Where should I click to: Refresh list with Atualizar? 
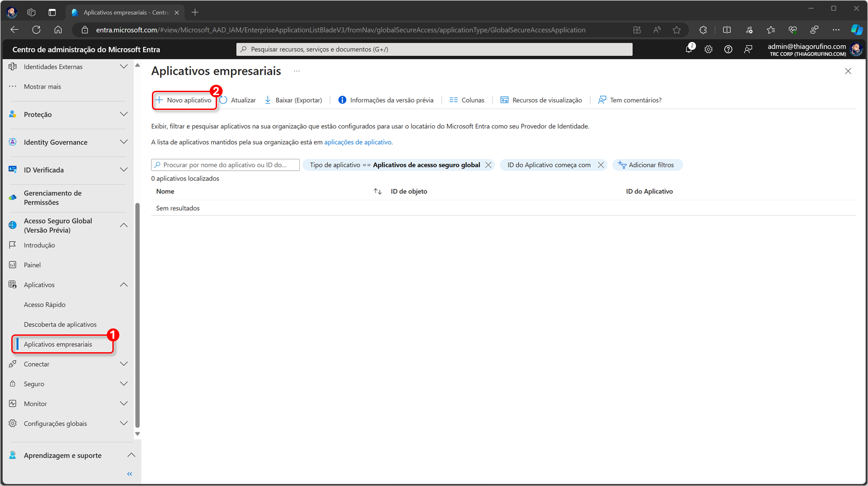tap(238, 100)
